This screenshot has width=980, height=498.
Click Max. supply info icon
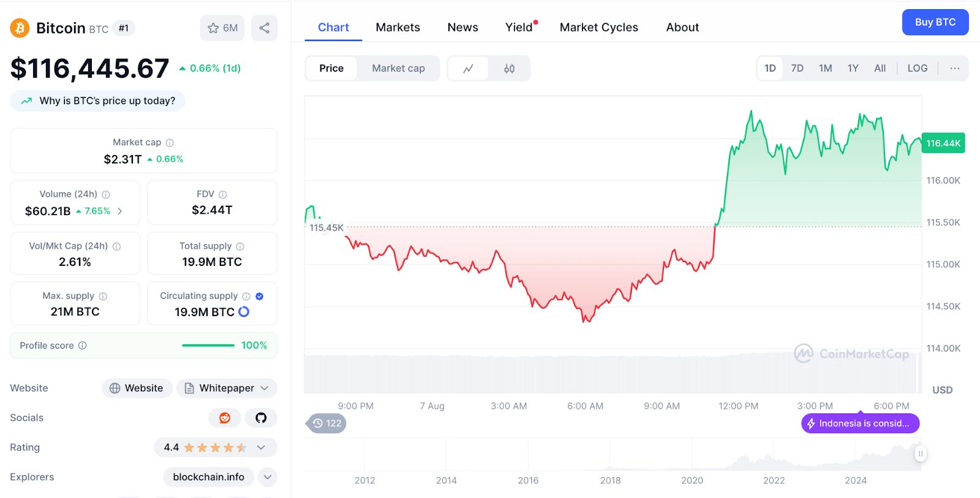tap(103, 296)
